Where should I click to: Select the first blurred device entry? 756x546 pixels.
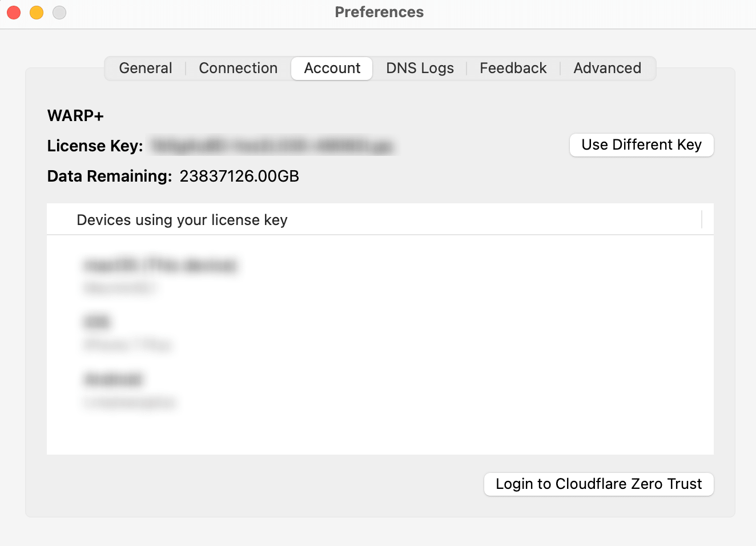160,276
